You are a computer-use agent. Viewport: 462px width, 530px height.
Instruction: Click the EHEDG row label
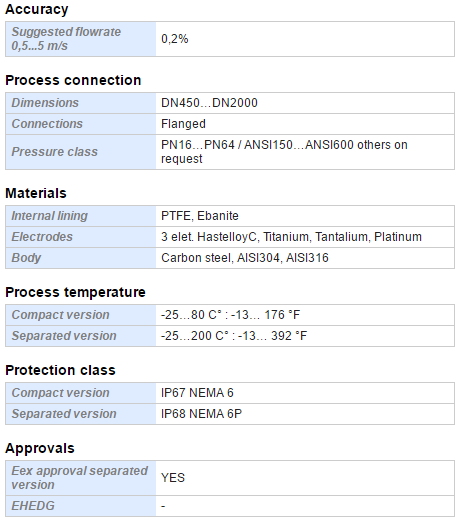click(81, 506)
